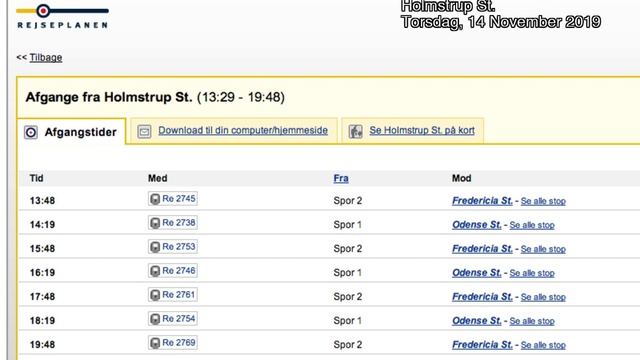The height and width of the screenshot is (360, 640).
Task: Show all stops for the 16:19 departure
Action: pyautogui.click(x=532, y=273)
